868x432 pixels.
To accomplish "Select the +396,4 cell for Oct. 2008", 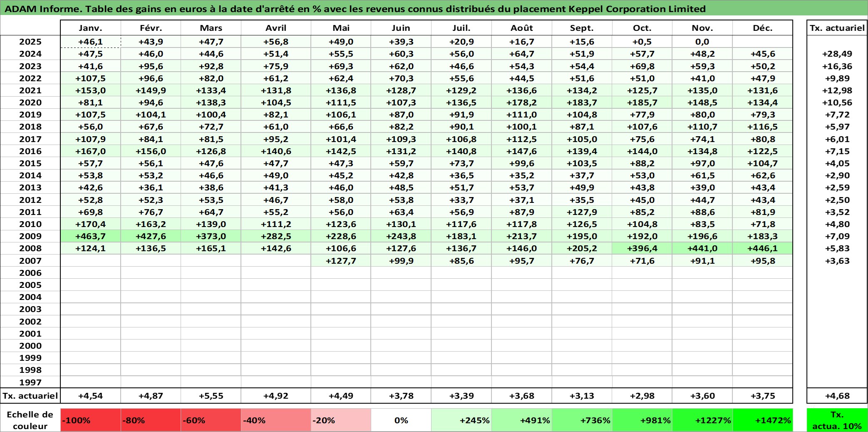I will pos(642,248).
